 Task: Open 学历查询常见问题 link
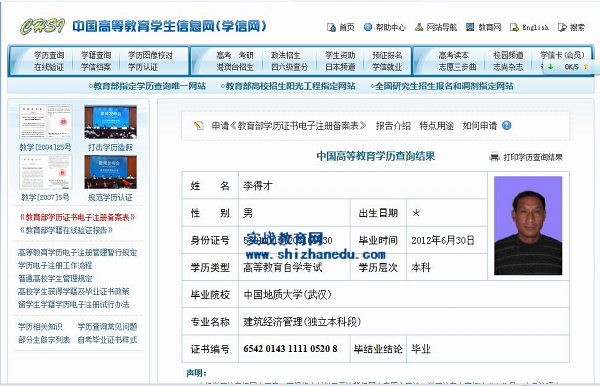[107, 327]
